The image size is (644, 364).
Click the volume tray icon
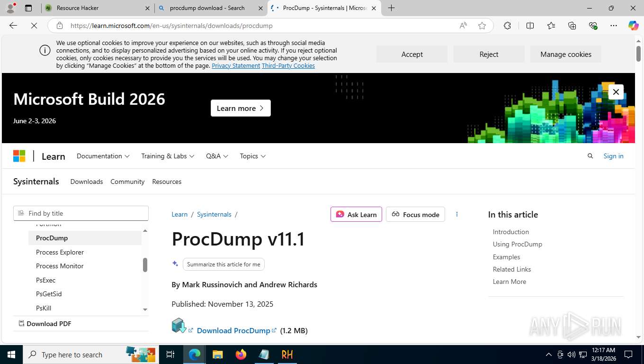click(x=571, y=355)
